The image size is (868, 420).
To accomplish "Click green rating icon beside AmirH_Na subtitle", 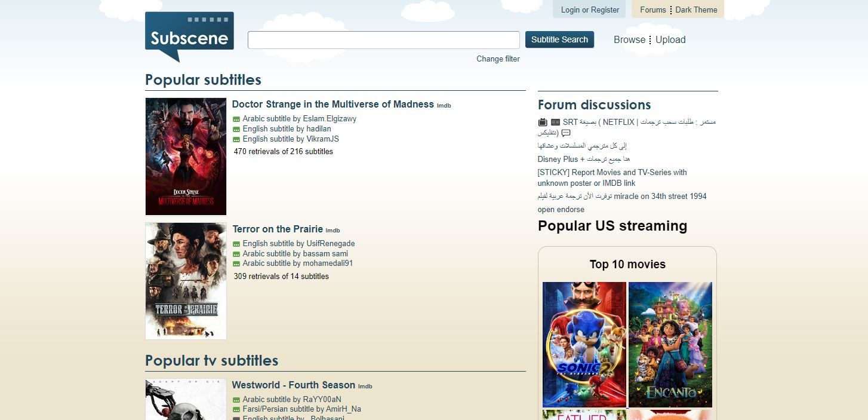I will [x=236, y=410].
